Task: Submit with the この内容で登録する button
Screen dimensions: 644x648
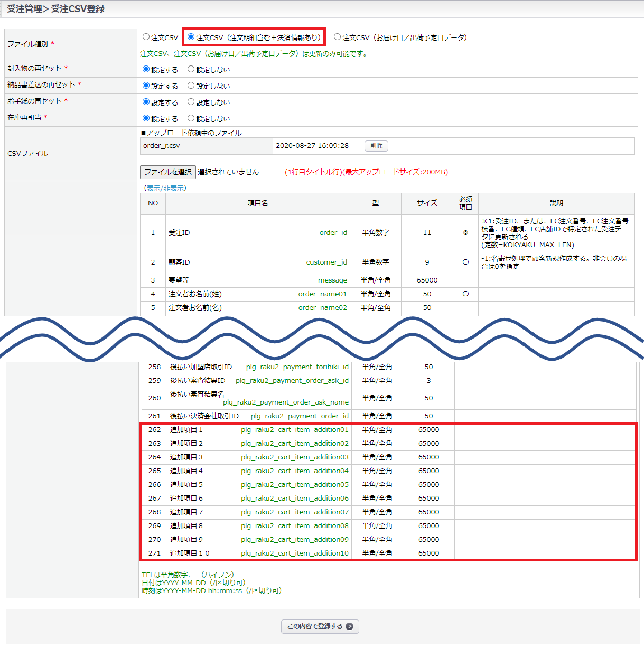Action: (320, 626)
